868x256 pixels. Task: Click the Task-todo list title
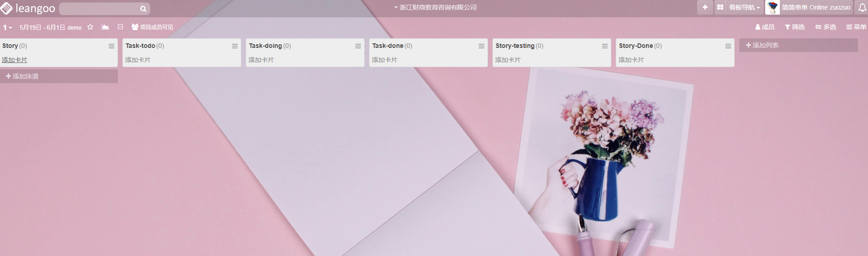coord(140,46)
